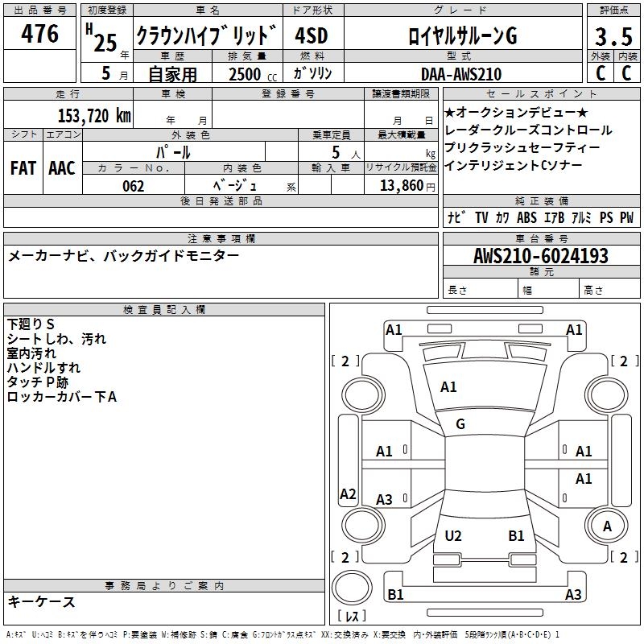
Task: Click the TV equipment label
Action: click(x=481, y=217)
